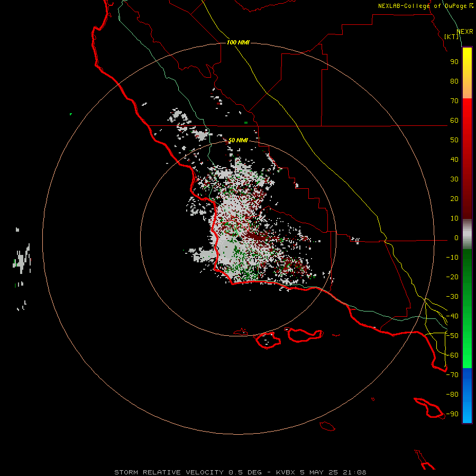The height and width of the screenshot is (476, 476).
Task: Click 'STORM RELATIVE VELOCITY 0.5 DEG' caption text
Action: pos(188,472)
